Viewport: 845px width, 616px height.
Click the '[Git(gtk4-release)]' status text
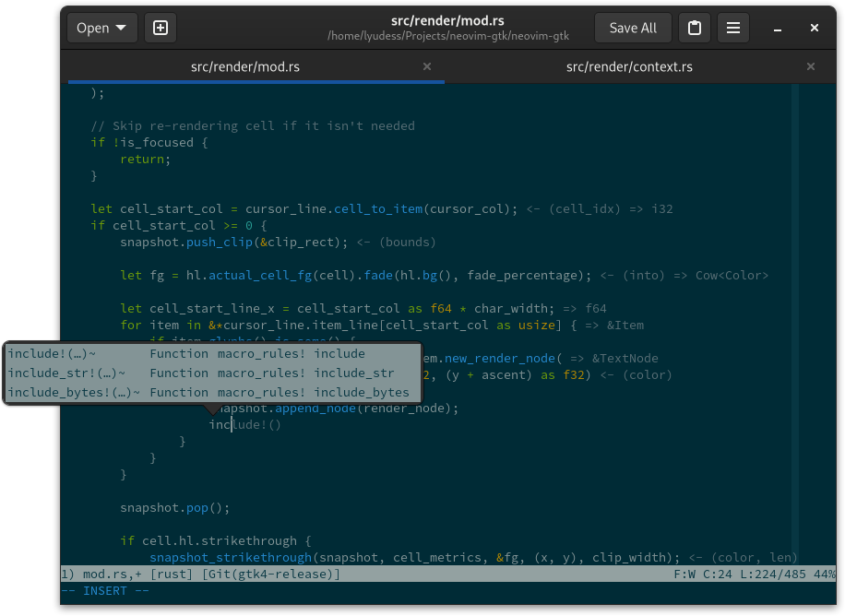271,574
